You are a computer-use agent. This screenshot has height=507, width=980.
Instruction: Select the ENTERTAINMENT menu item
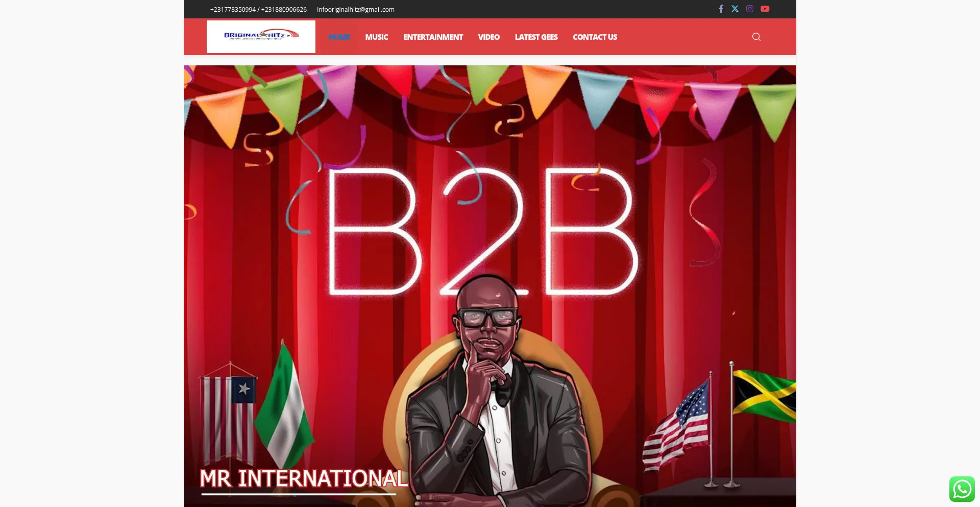pyautogui.click(x=433, y=37)
